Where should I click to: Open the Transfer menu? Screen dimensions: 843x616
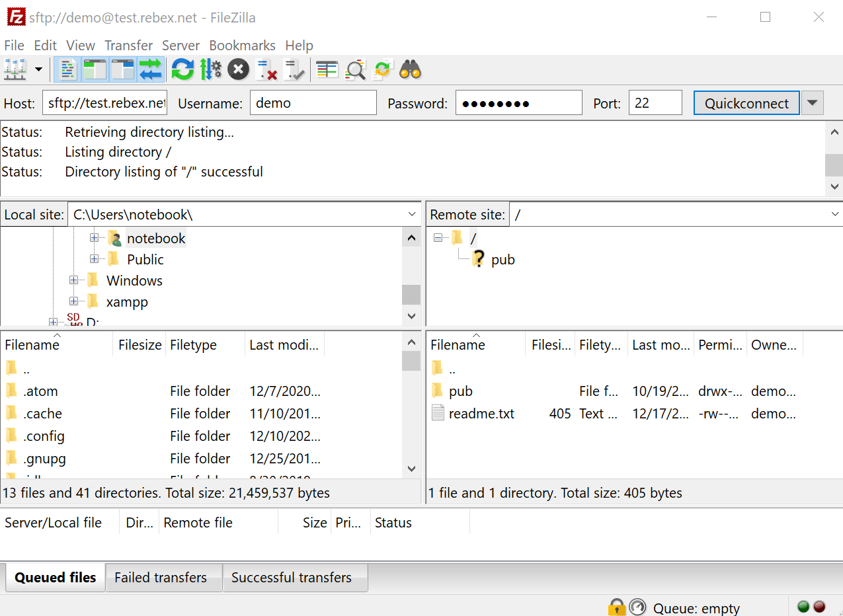[x=128, y=45]
